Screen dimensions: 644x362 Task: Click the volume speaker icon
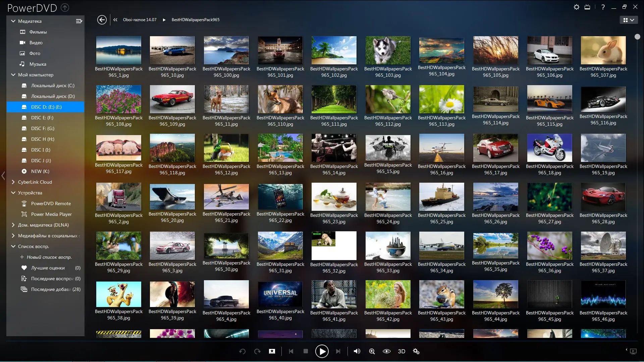pos(357,351)
